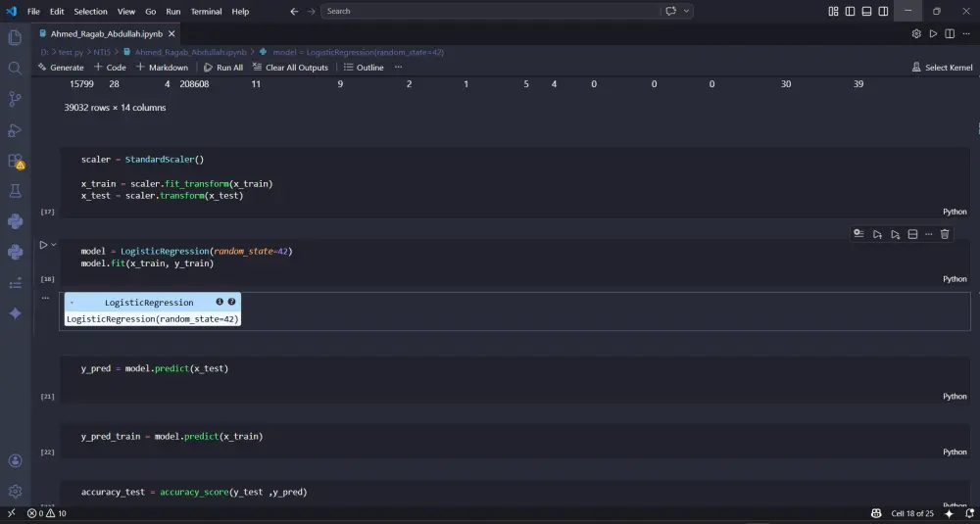980x524 pixels.
Task: Open the notebook Outline
Action: [x=364, y=68]
